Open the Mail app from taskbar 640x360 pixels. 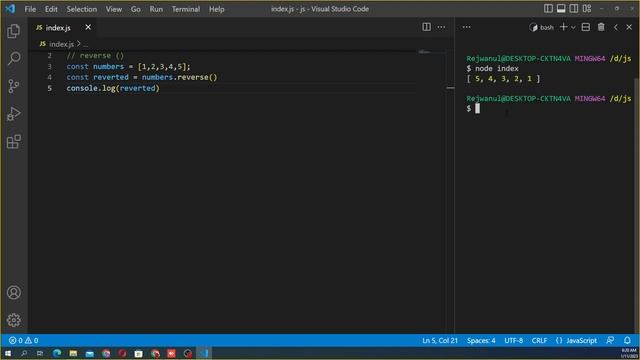pyautogui.click(x=89, y=353)
